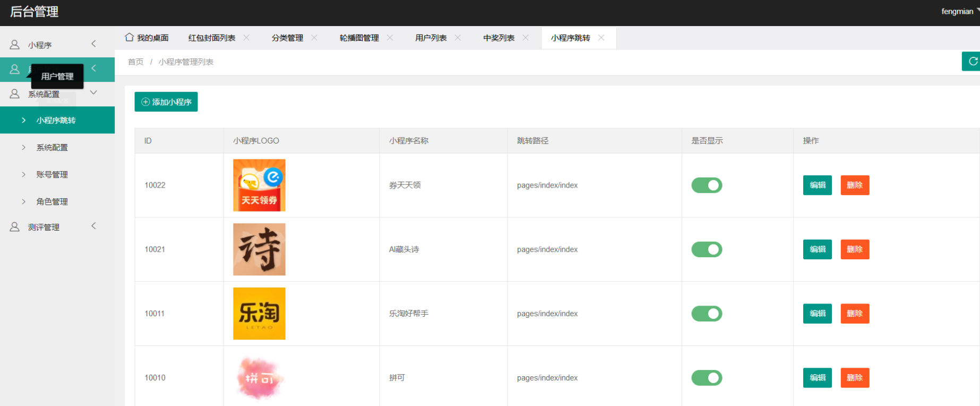Click the 测评管理 sidebar icon

click(x=15, y=227)
